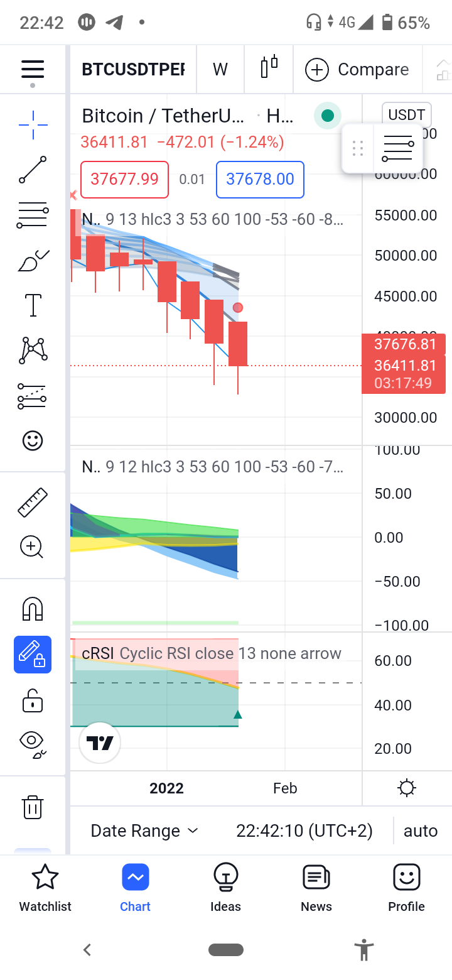Open the candlestick chart style selector

[x=269, y=69]
